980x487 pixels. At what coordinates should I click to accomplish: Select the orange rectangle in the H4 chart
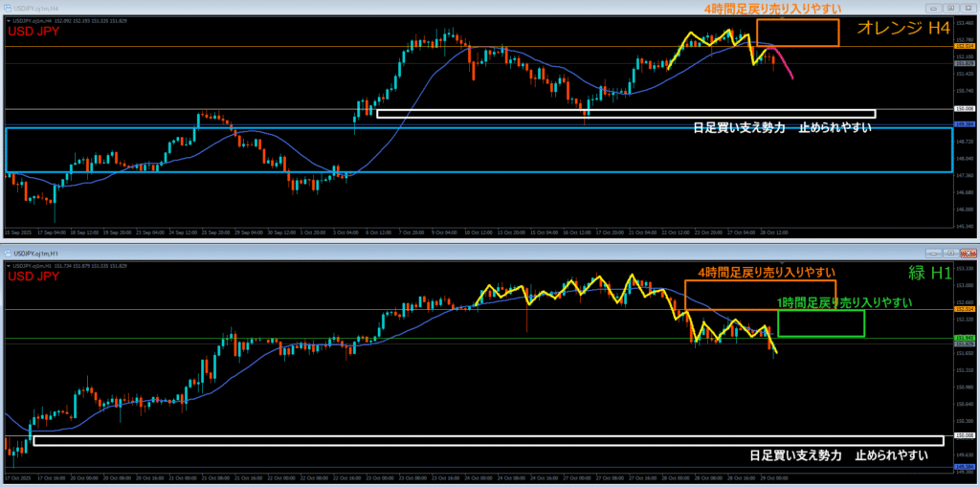(x=797, y=20)
